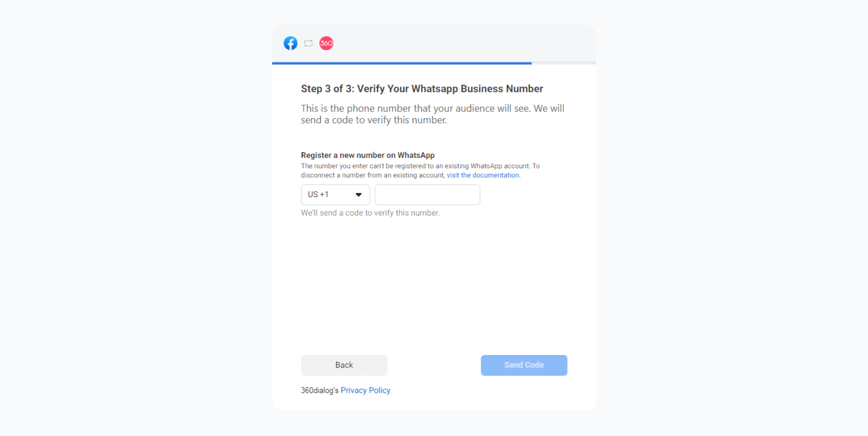Open the US +1 country code dropdown
Screen dimensions: 868x436
336,195
